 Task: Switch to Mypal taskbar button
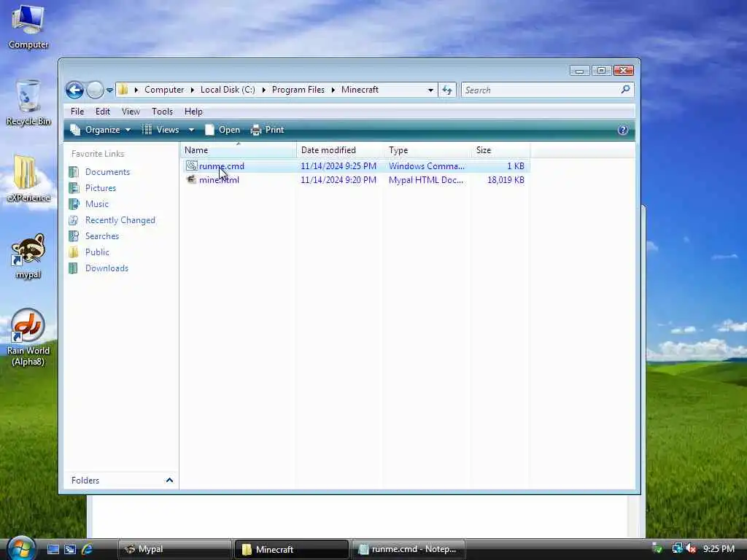[174, 550]
